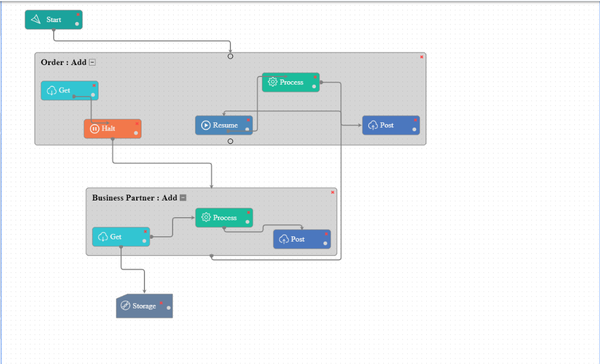Click the output port dot on Storage node
This screenshot has width=600, height=364.
(x=168, y=308)
